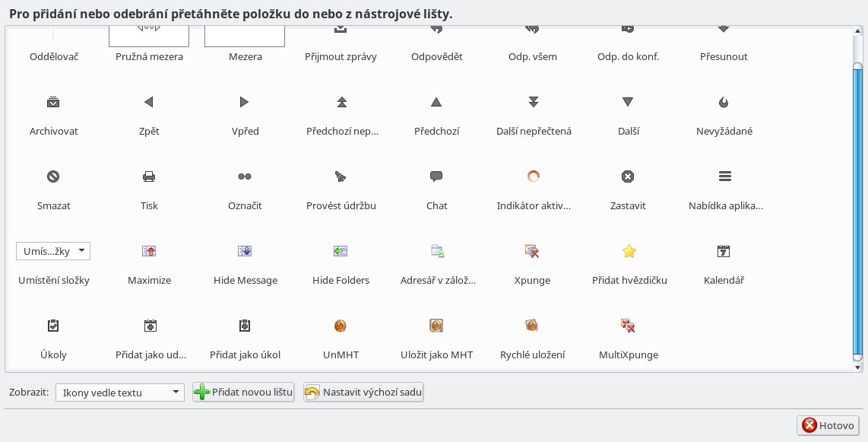Select the Zastavit stop icon

[628, 176]
